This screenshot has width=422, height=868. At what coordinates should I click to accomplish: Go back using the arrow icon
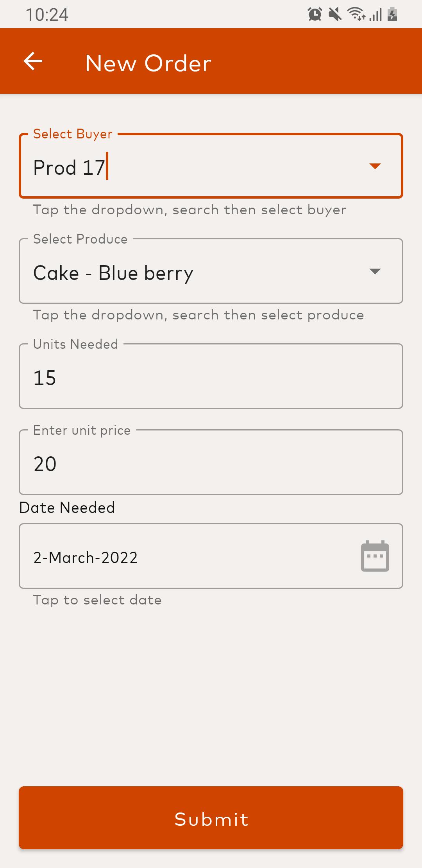[33, 61]
